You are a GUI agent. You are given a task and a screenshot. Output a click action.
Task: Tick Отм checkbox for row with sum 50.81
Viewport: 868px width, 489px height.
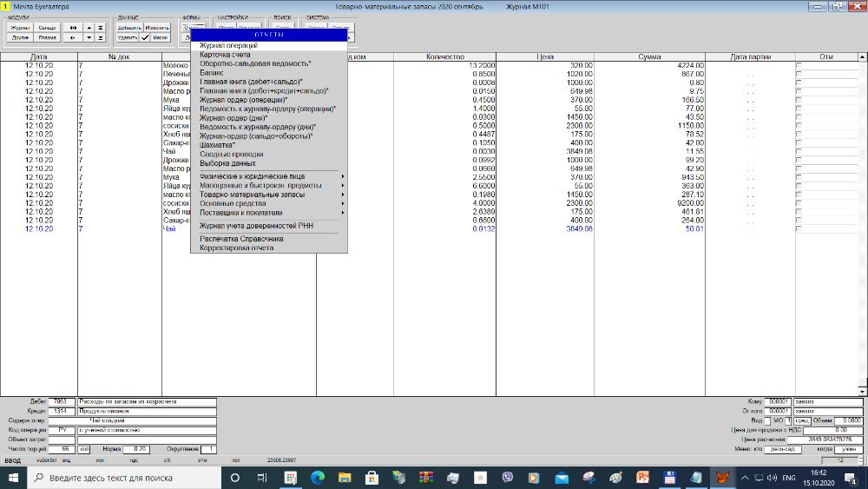(x=799, y=228)
